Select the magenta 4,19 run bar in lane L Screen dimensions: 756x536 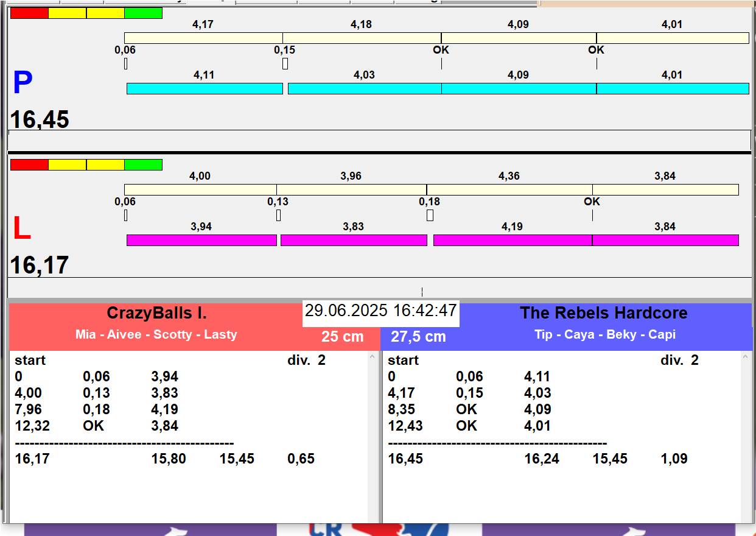click(x=513, y=241)
